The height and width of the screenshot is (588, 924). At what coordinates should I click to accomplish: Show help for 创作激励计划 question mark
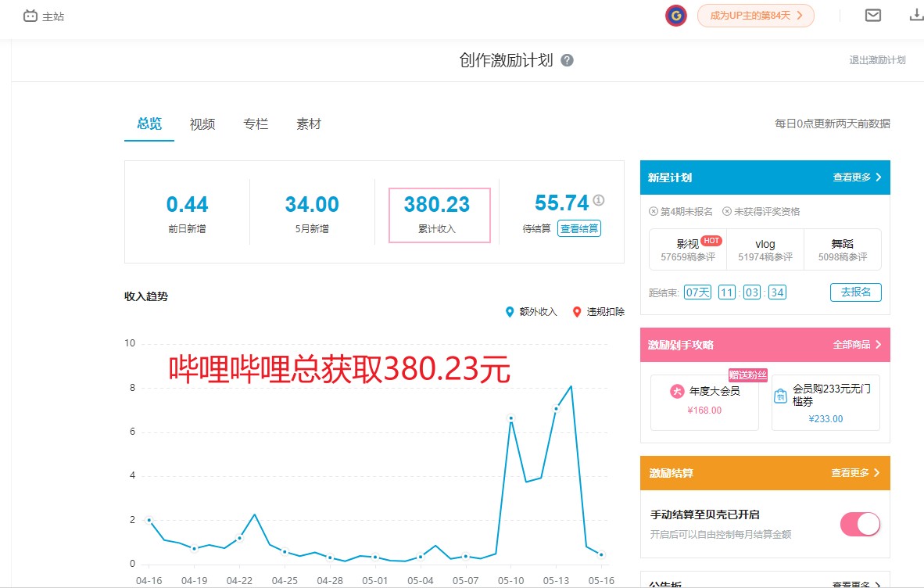coord(567,60)
